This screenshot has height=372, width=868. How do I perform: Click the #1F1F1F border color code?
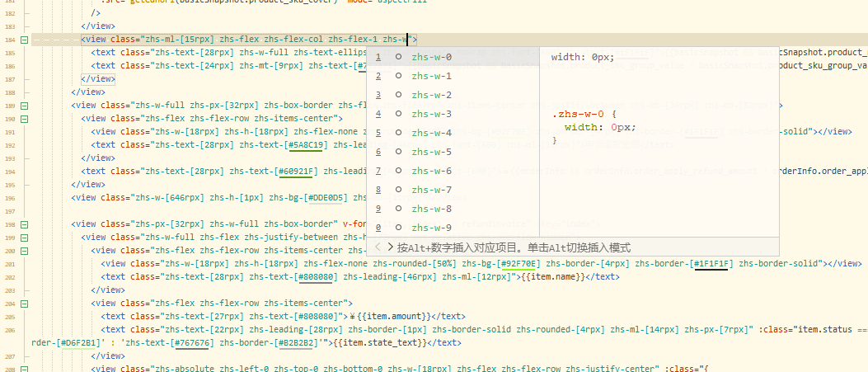pyautogui.click(x=711, y=264)
